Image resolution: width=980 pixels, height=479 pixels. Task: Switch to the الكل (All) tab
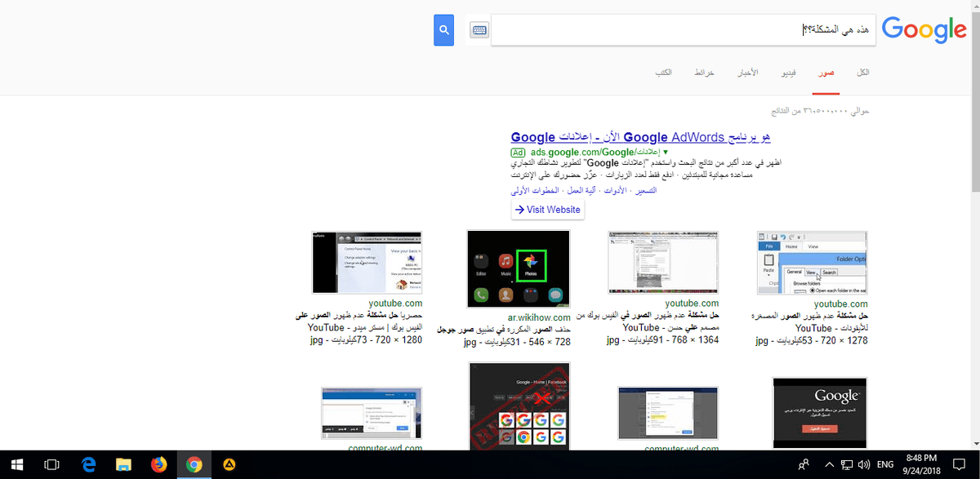pyautogui.click(x=862, y=73)
